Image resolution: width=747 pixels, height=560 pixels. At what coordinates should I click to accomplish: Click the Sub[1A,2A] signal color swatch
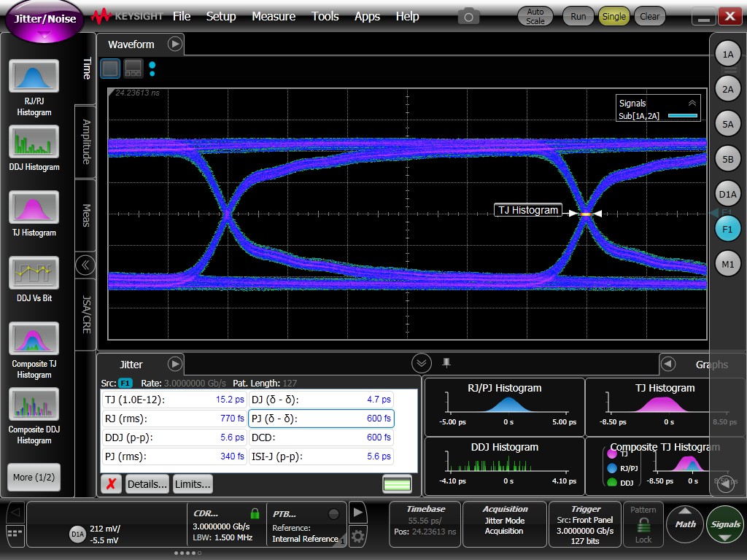point(683,116)
